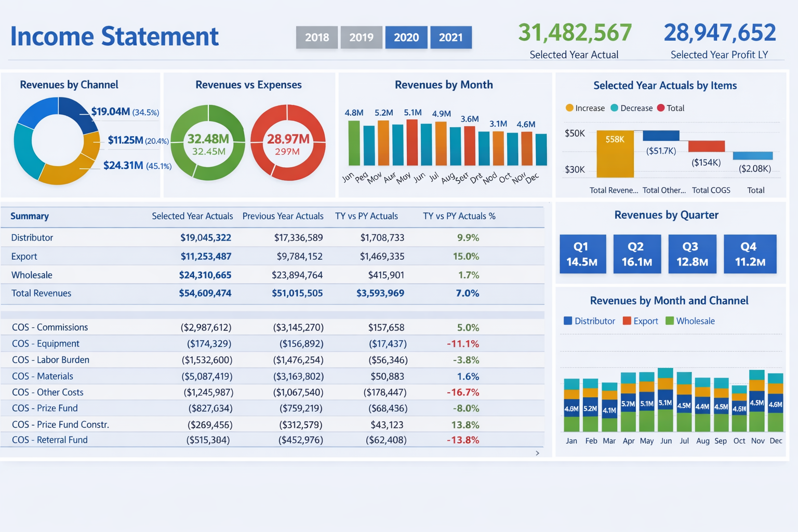The height and width of the screenshot is (532, 798).
Task: Select the 2018 year filter button
Action: click(317, 37)
